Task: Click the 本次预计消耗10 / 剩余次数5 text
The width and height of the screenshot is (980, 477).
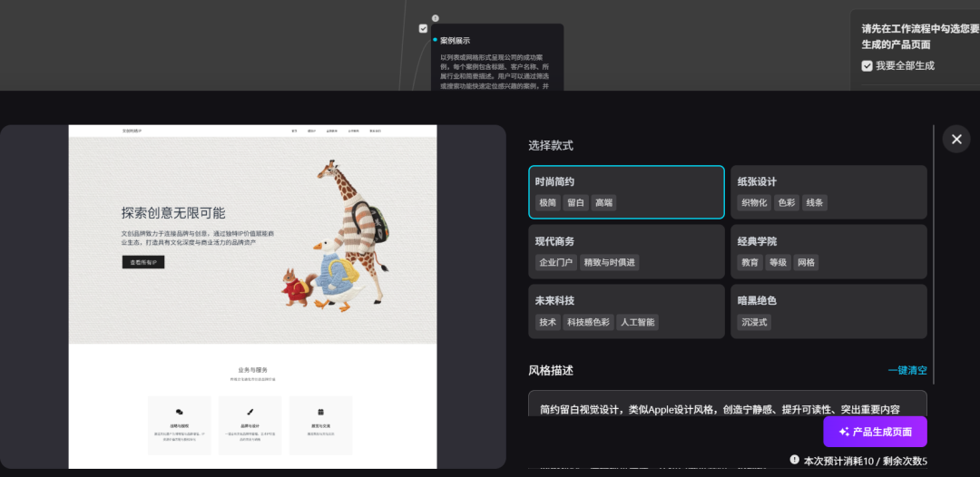Action: click(865, 461)
